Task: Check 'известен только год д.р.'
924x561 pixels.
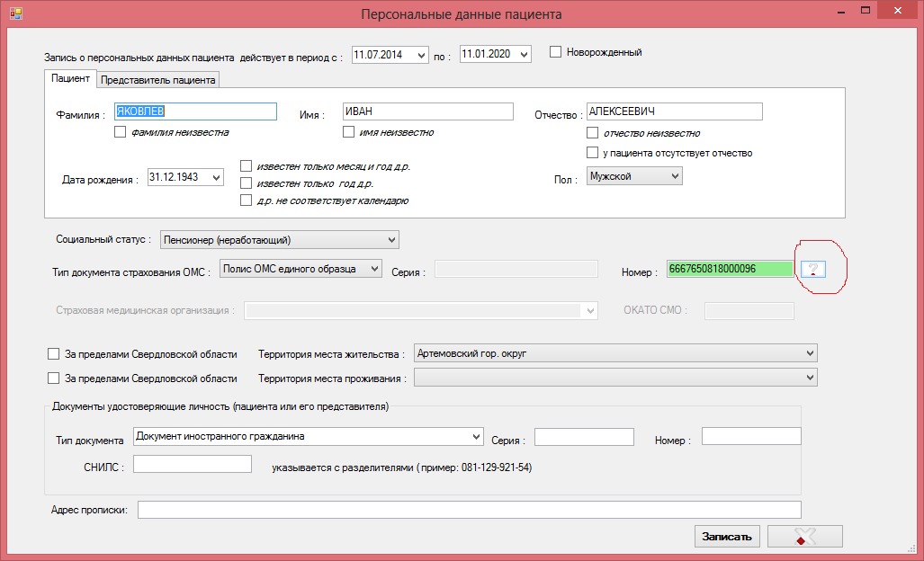Action: point(246,183)
